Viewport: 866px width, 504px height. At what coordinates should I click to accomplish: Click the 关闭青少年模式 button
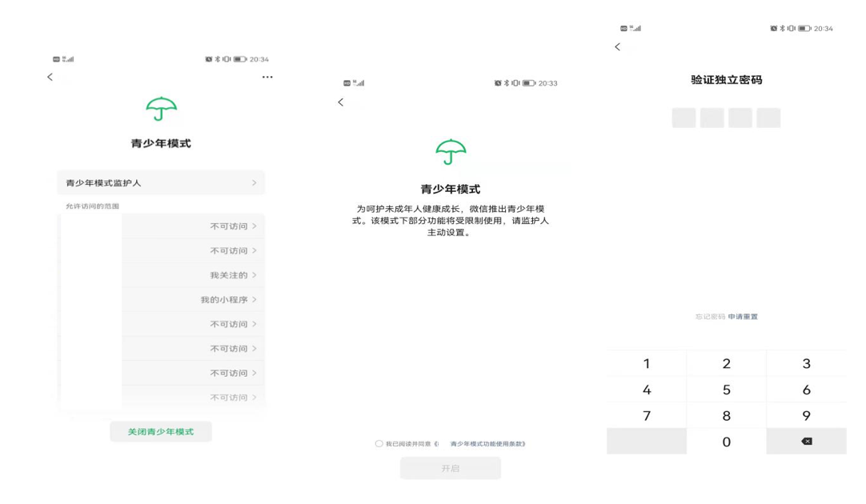tap(161, 432)
